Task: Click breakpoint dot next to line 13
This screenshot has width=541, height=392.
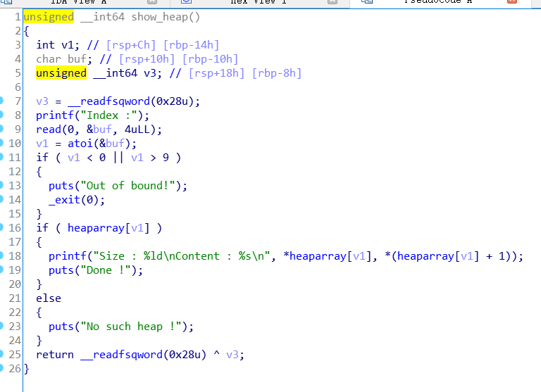Action: point(4,186)
